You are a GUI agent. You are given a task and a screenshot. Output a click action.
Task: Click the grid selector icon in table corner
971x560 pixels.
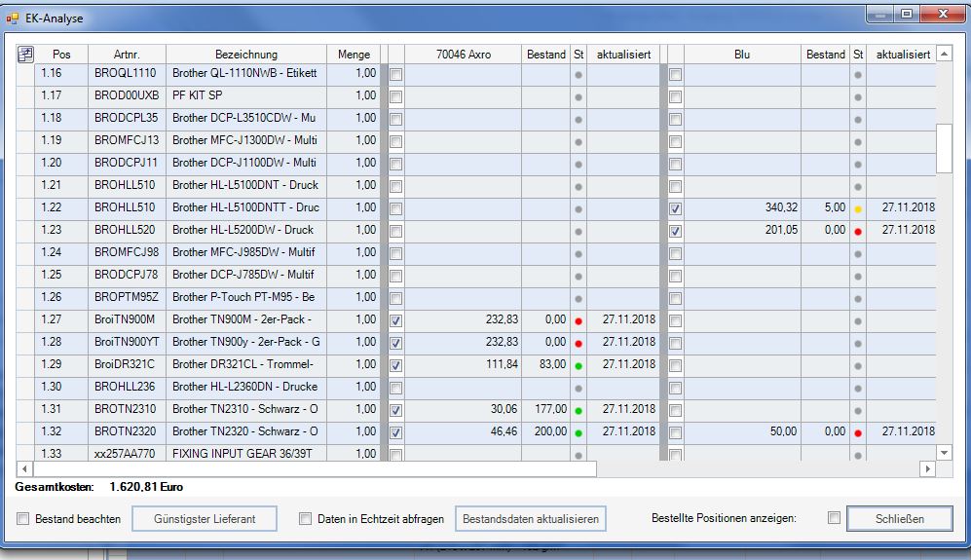click(x=26, y=55)
